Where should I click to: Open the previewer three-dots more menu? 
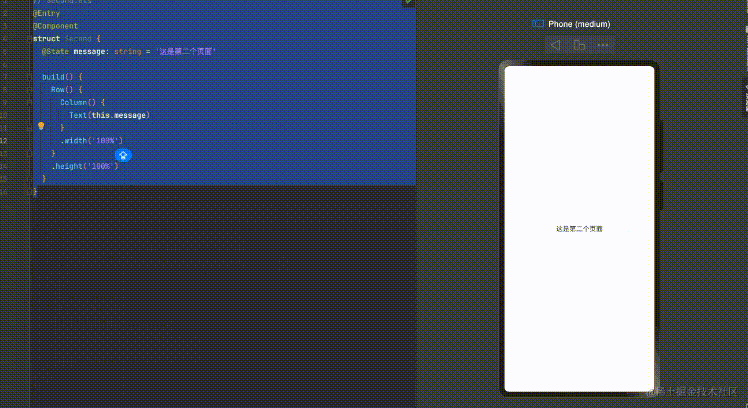pyautogui.click(x=603, y=45)
